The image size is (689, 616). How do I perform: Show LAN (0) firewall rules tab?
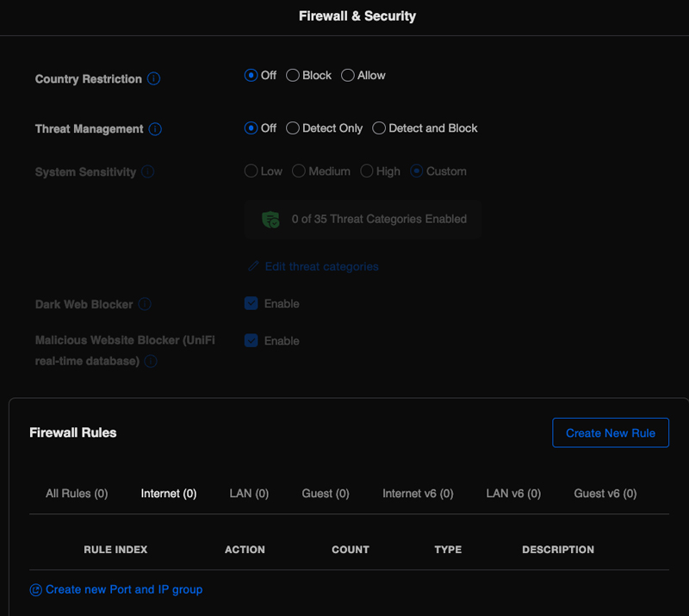(x=249, y=494)
